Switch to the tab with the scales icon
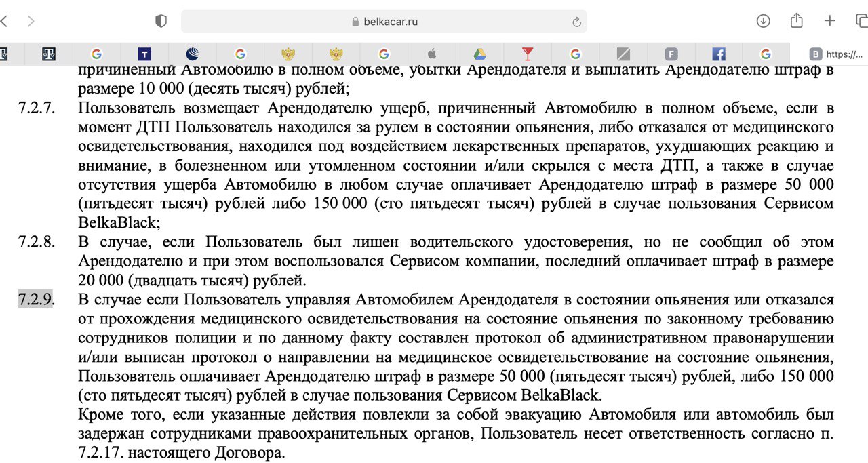The height and width of the screenshot is (463, 868). tap(48, 54)
